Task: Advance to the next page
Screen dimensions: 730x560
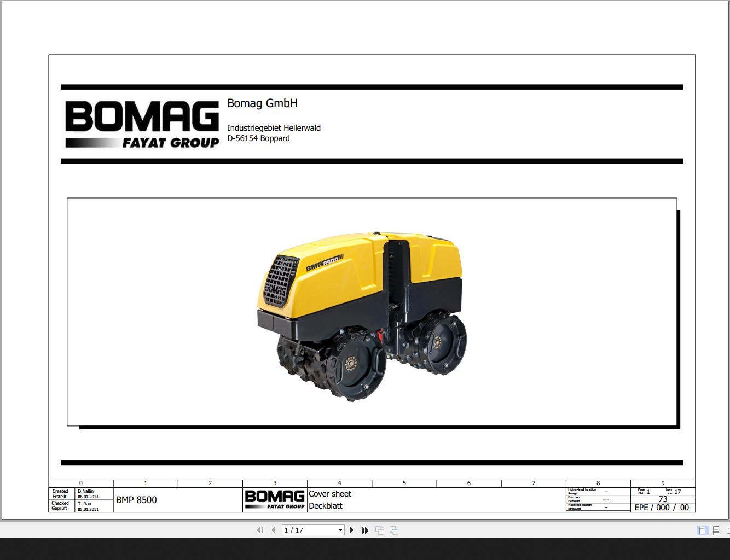Action: (351, 530)
